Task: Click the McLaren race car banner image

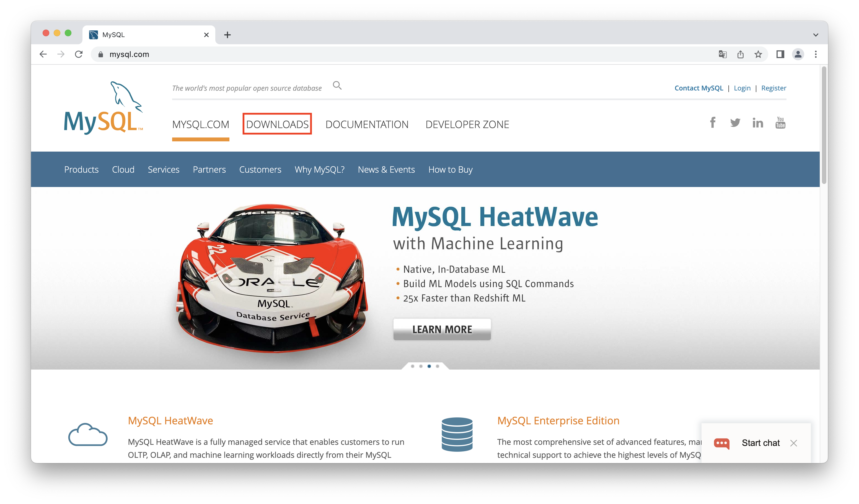Action: click(272, 278)
